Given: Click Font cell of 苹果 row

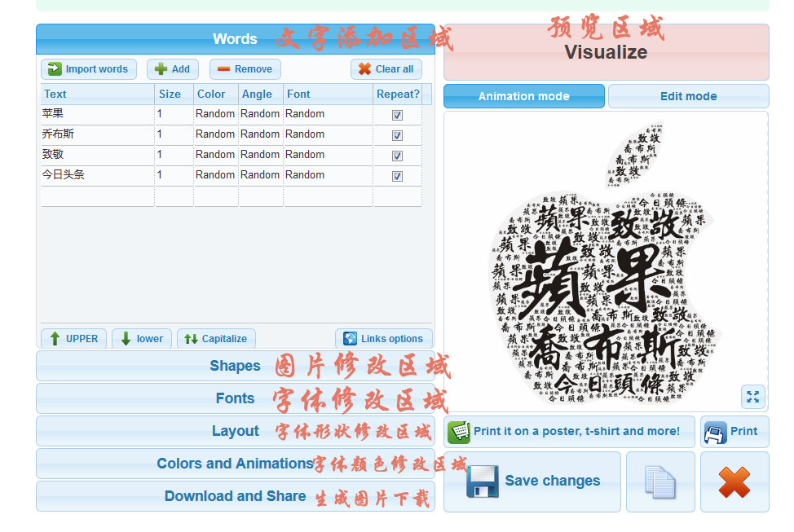Looking at the screenshot, I should coord(329,115).
